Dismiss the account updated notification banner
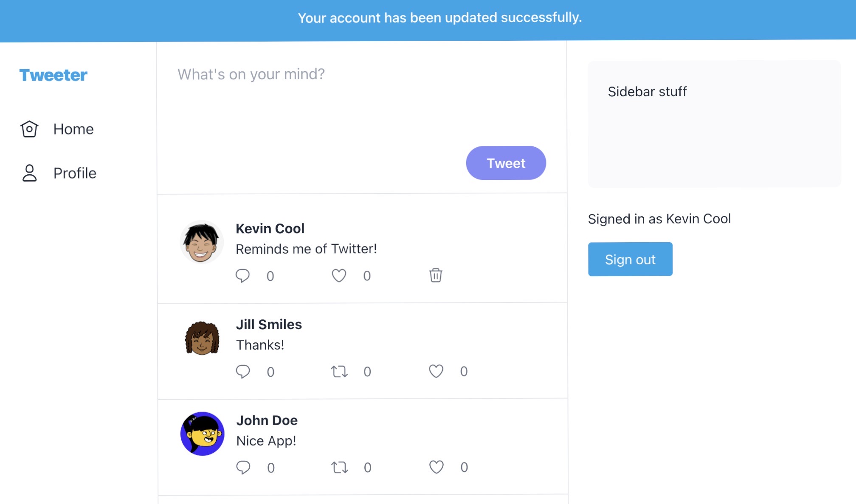 (x=440, y=18)
